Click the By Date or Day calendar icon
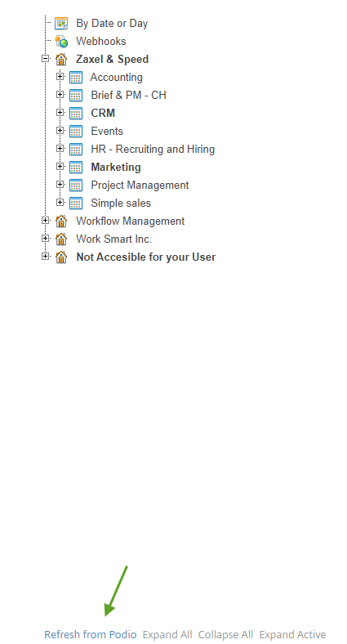This screenshot has width=347, height=644. click(61, 24)
